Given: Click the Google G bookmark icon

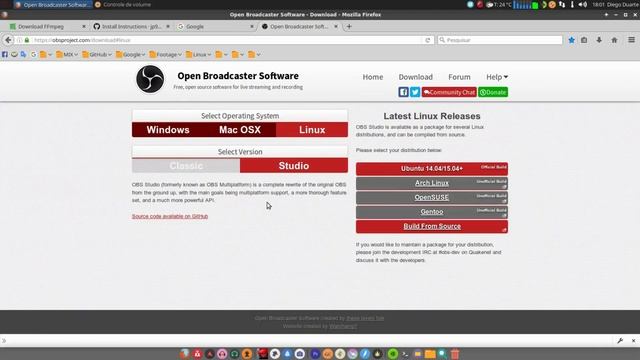Looking at the screenshot, I should click(33, 54).
